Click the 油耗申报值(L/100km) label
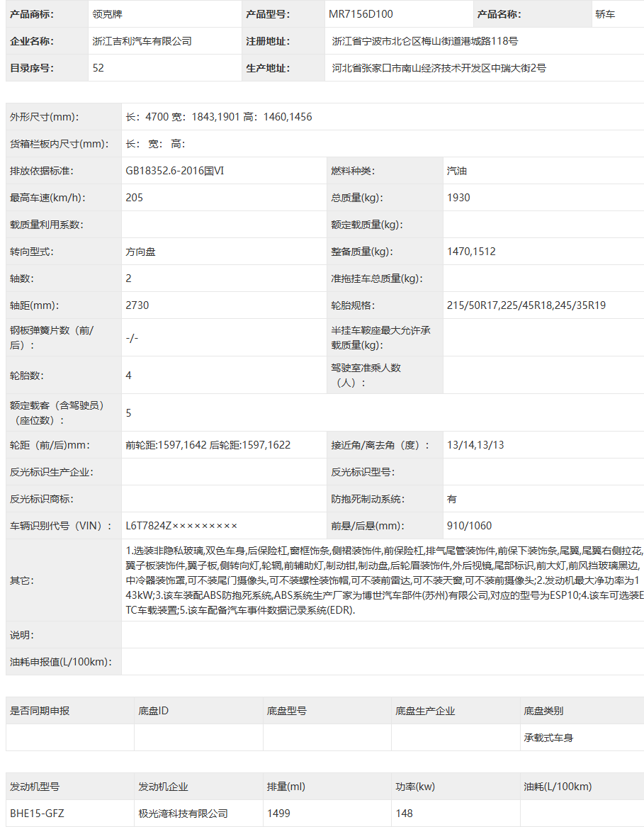This screenshot has height=827, width=644. [x=61, y=662]
